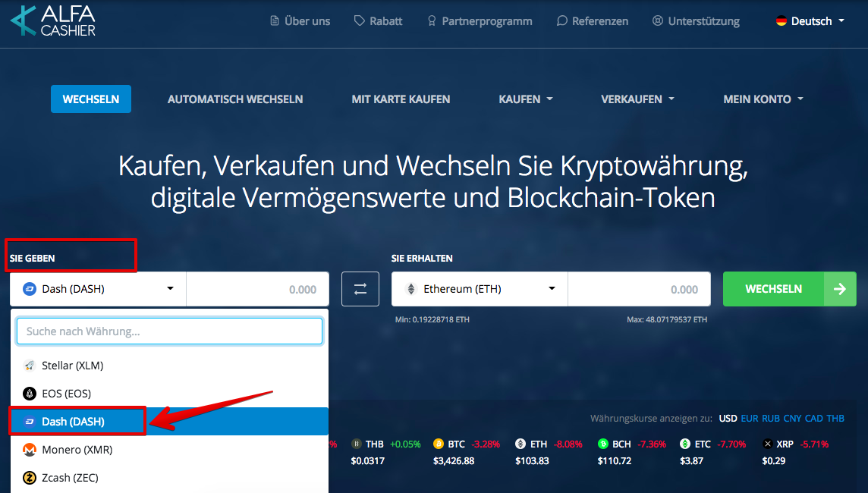Open the Dash (DASH) give currency selector

(98, 289)
